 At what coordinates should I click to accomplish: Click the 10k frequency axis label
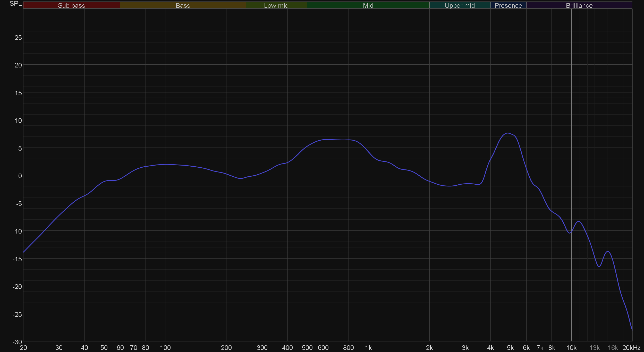(x=571, y=348)
